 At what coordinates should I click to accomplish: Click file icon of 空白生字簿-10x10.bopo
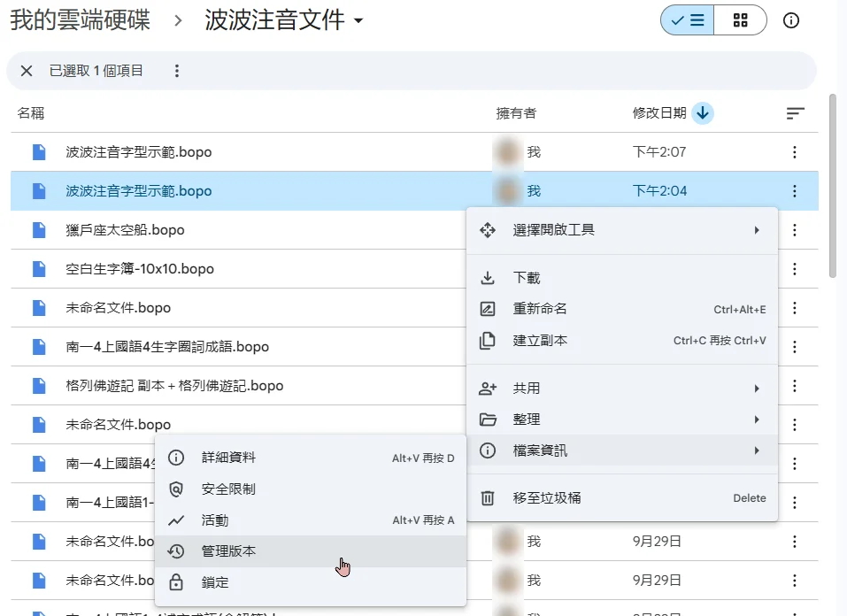tap(39, 268)
